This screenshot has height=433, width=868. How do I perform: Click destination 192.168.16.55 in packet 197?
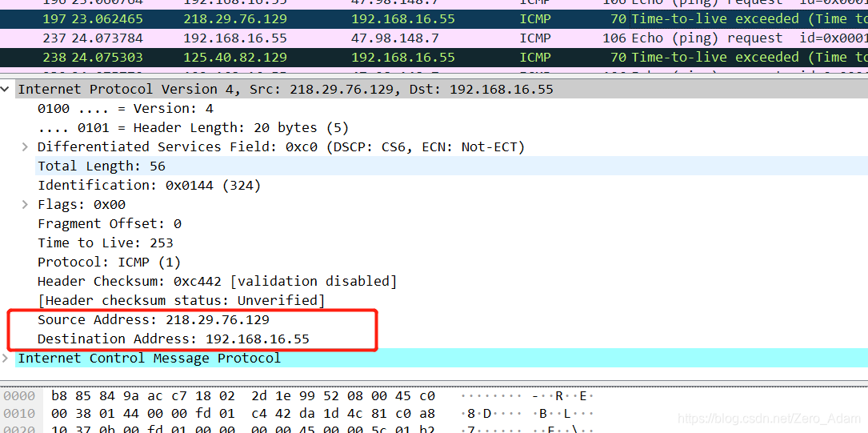coord(403,19)
